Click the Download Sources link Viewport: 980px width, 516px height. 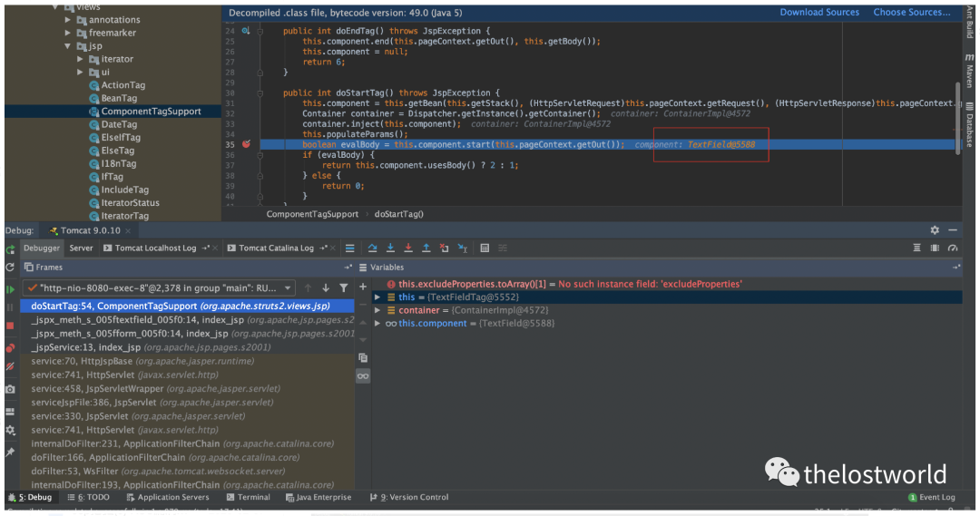click(x=819, y=12)
